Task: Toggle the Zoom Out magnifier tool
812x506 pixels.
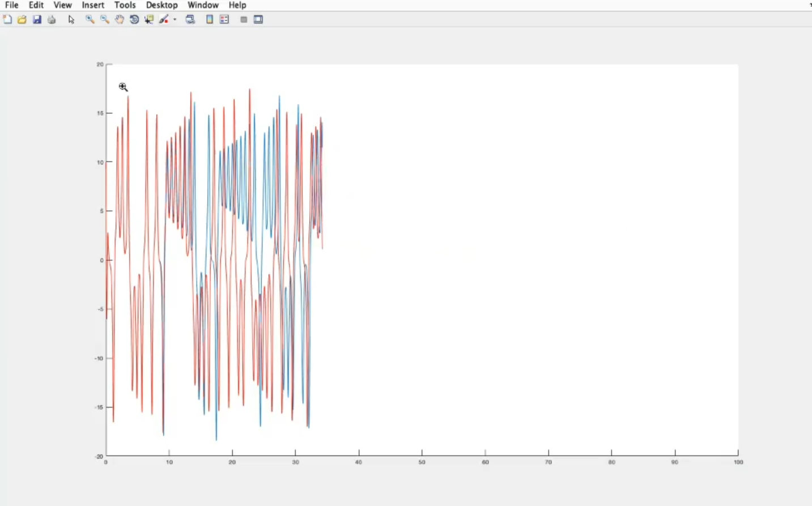Action: pos(105,19)
